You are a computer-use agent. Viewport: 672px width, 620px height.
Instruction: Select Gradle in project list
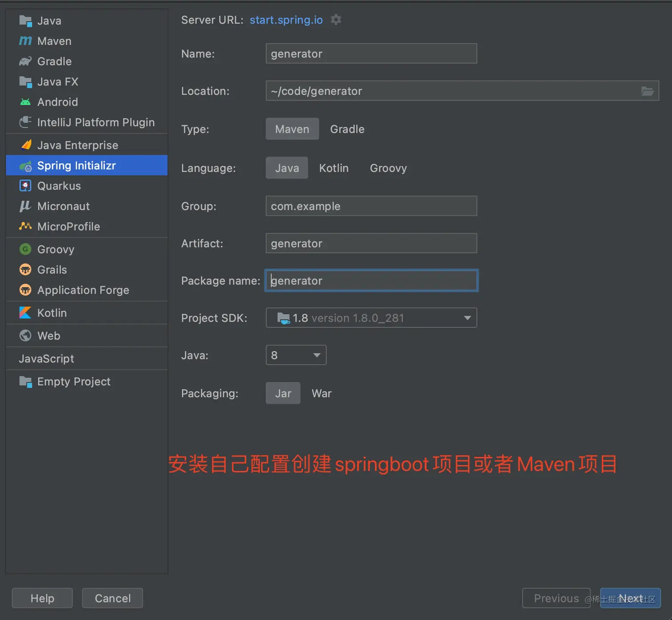[87, 61]
